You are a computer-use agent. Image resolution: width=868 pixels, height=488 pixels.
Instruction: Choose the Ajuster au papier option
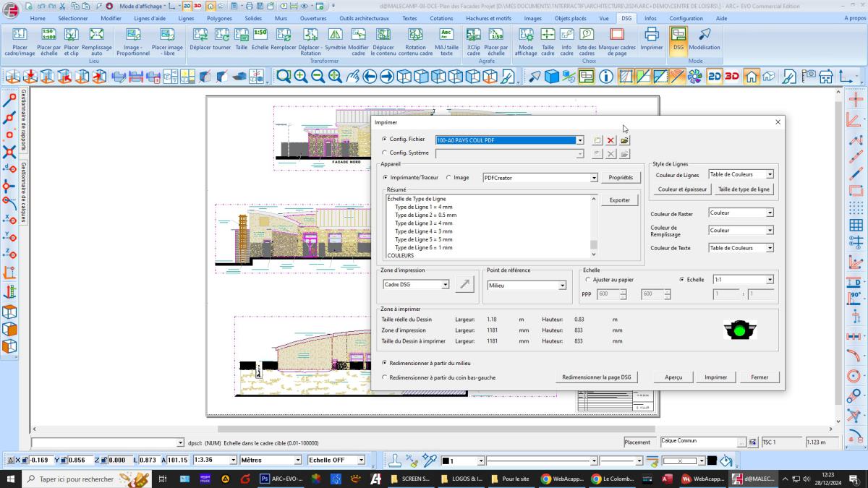coord(587,280)
